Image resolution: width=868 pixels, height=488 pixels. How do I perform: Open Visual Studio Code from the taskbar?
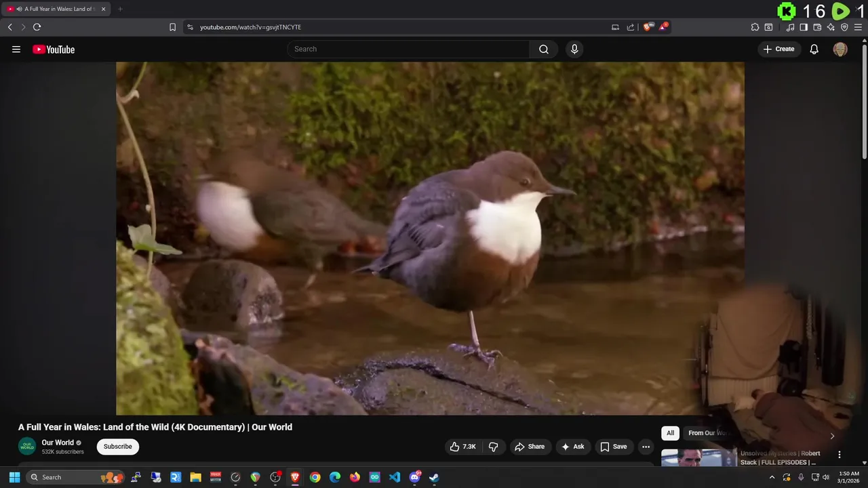pos(395,477)
